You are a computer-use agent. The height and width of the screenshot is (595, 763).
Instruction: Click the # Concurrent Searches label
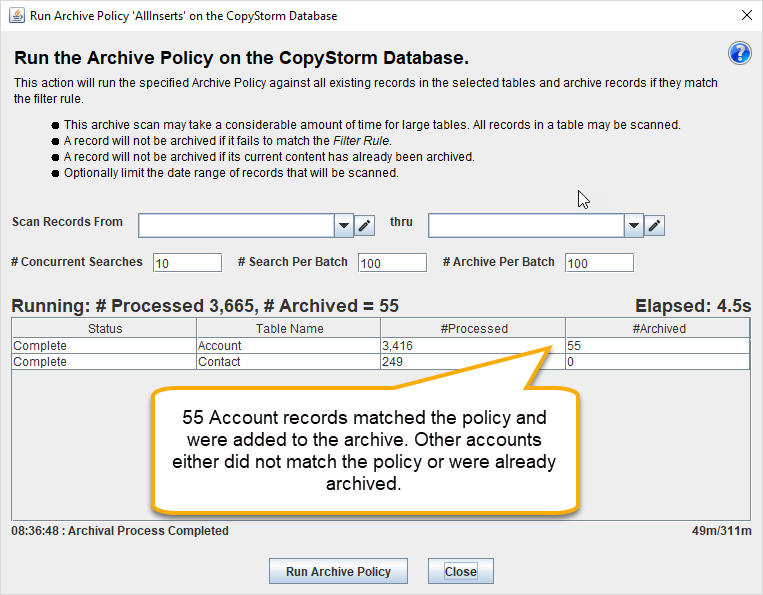(77, 262)
